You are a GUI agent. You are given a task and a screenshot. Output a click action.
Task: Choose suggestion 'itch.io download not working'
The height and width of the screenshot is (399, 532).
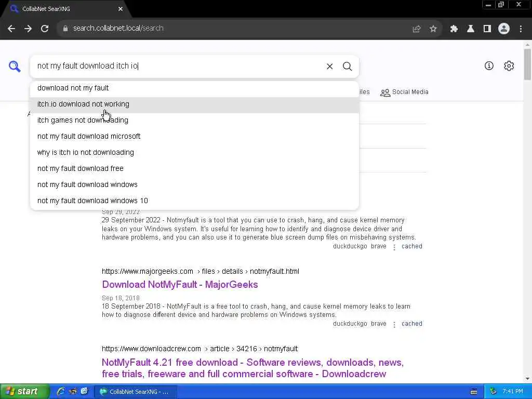tap(194, 104)
